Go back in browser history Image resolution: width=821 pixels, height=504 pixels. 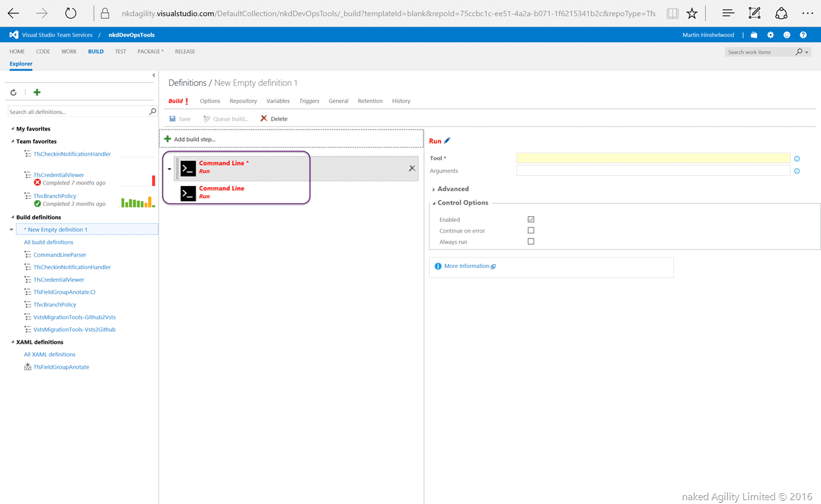[13, 13]
